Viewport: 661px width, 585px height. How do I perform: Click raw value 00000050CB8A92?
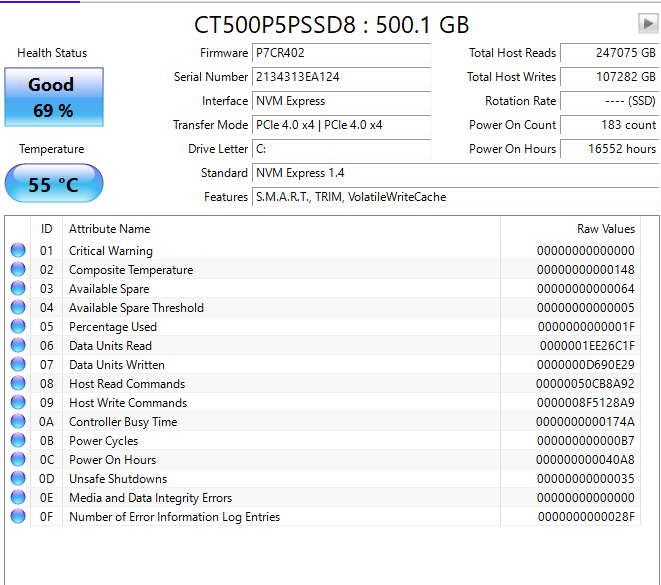tap(585, 384)
